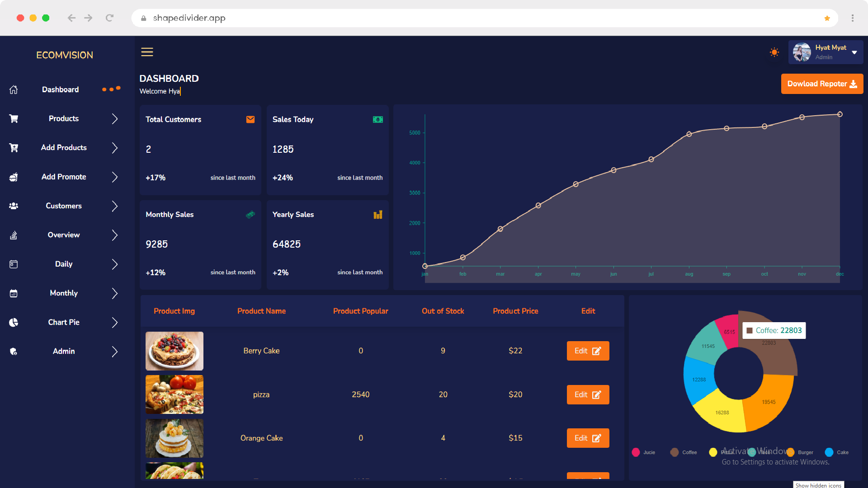Click the Products cart icon in sidebar
Image resolution: width=868 pixels, height=488 pixels.
point(14,119)
